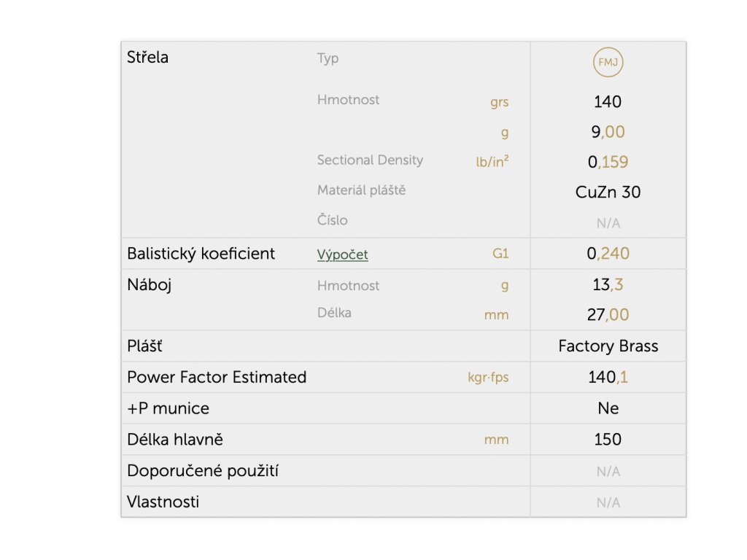
Task: Select the Balistický koeficient label
Action: coord(201,254)
